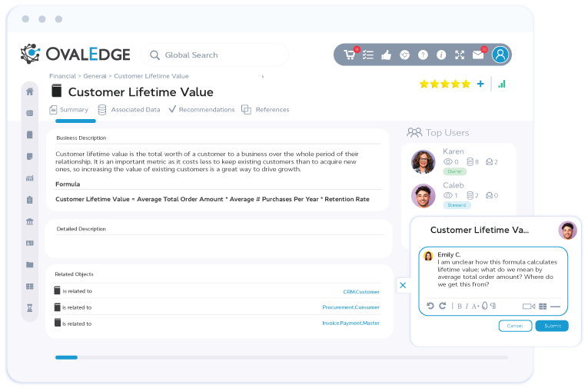
Task: Click the fifth rating star
Action: (x=466, y=84)
